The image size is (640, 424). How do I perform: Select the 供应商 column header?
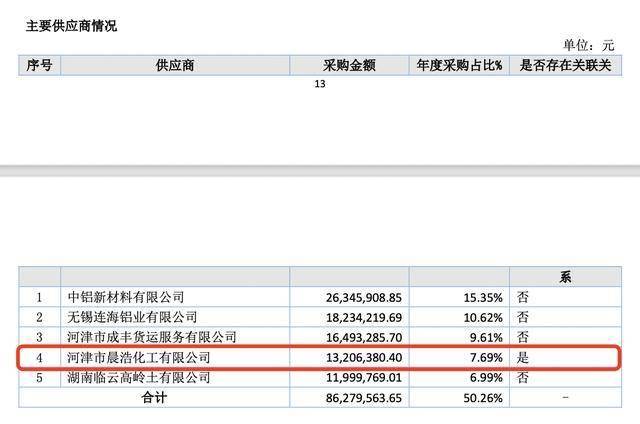[x=175, y=65]
